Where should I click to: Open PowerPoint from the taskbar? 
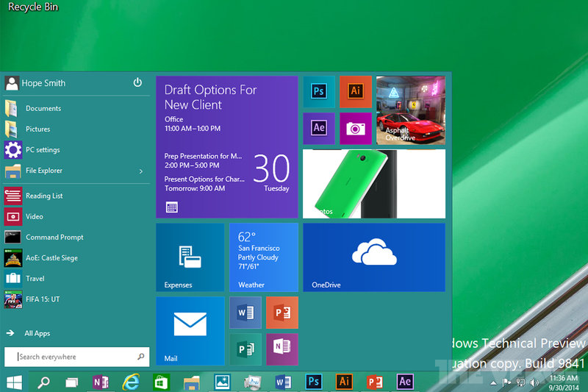[374, 382]
